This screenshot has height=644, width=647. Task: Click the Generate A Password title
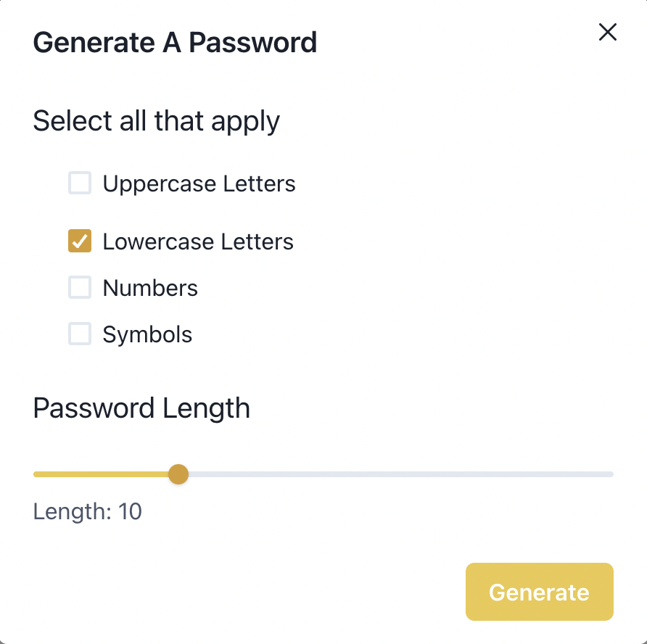click(x=175, y=43)
